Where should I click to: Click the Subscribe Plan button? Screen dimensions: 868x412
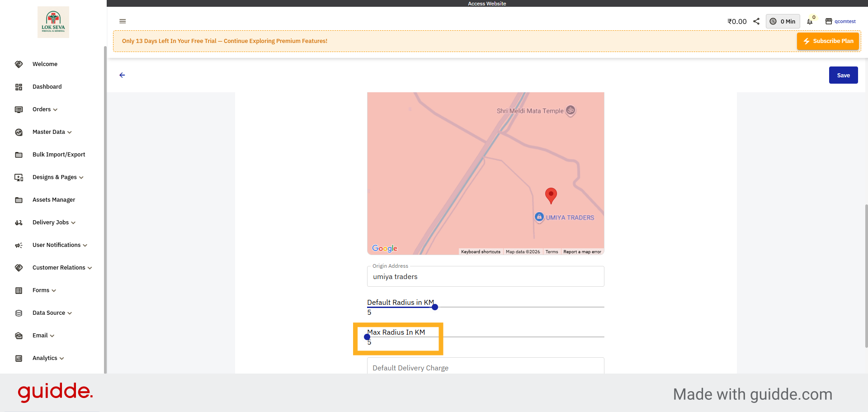click(x=828, y=41)
